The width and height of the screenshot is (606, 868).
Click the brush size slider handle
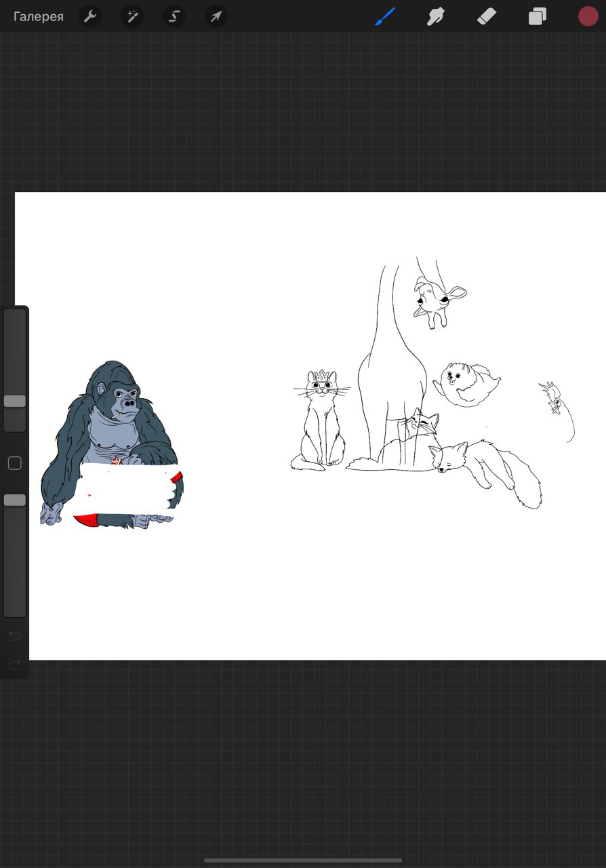pyautogui.click(x=15, y=401)
